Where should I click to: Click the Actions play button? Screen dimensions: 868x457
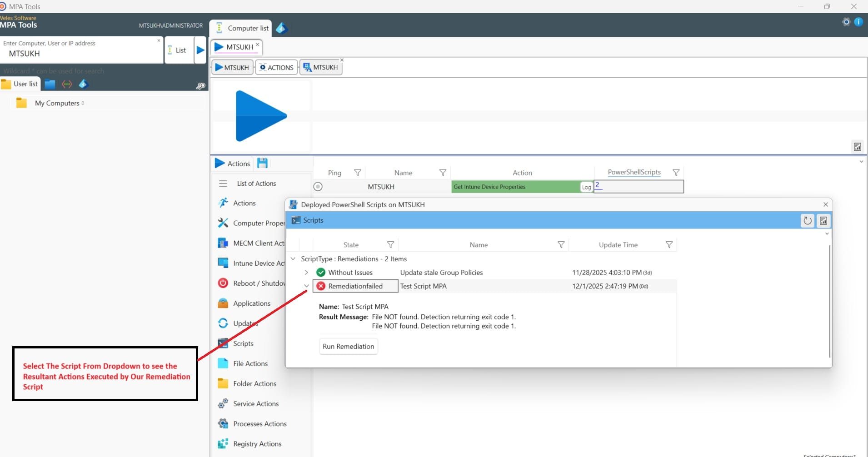click(x=232, y=163)
